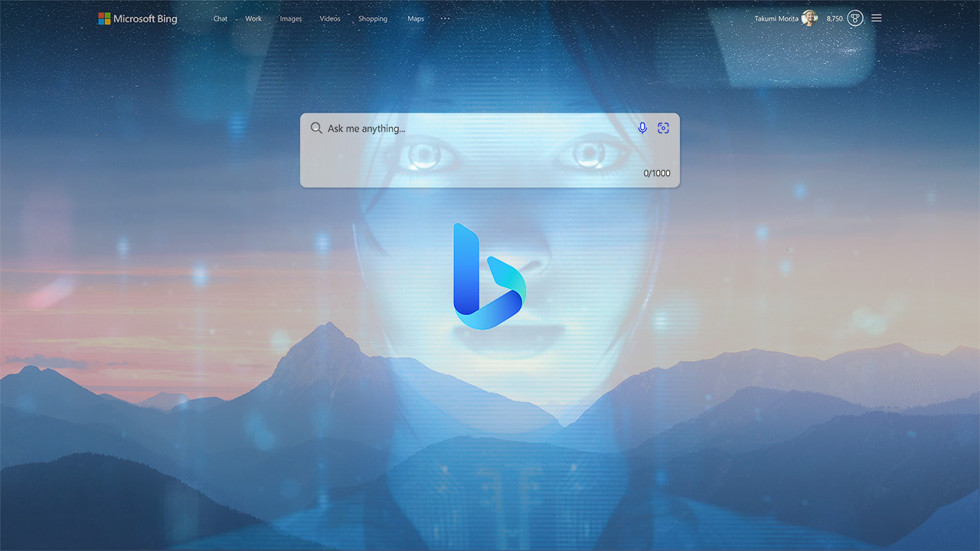Click the magnifying glass search icon
Image resolution: width=980 pixels, height=551 pixels.
tap(316, 129)
